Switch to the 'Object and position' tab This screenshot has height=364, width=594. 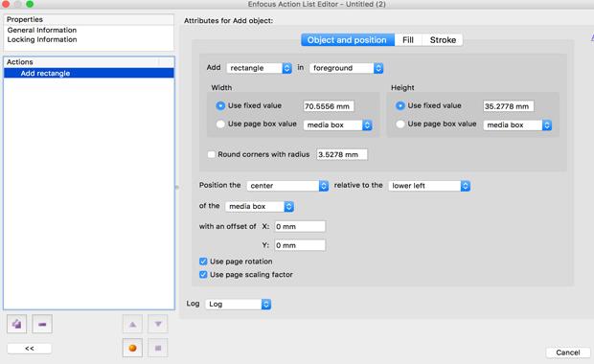click(x=348, y=40)
